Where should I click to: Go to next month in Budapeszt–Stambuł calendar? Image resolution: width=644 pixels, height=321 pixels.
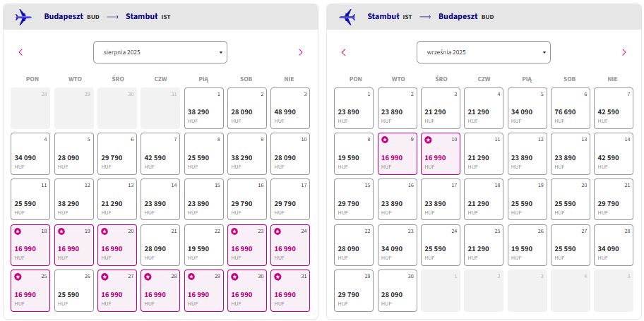tap(300, 52)
